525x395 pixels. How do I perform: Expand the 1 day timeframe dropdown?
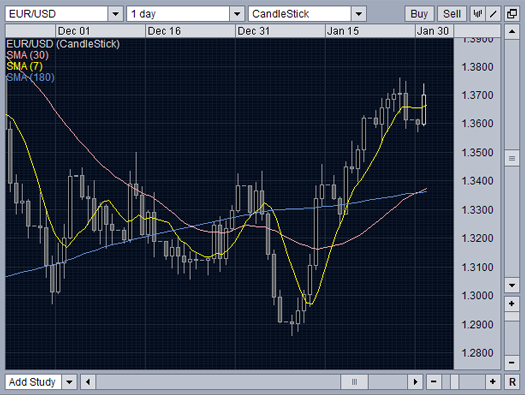(237, 14)
